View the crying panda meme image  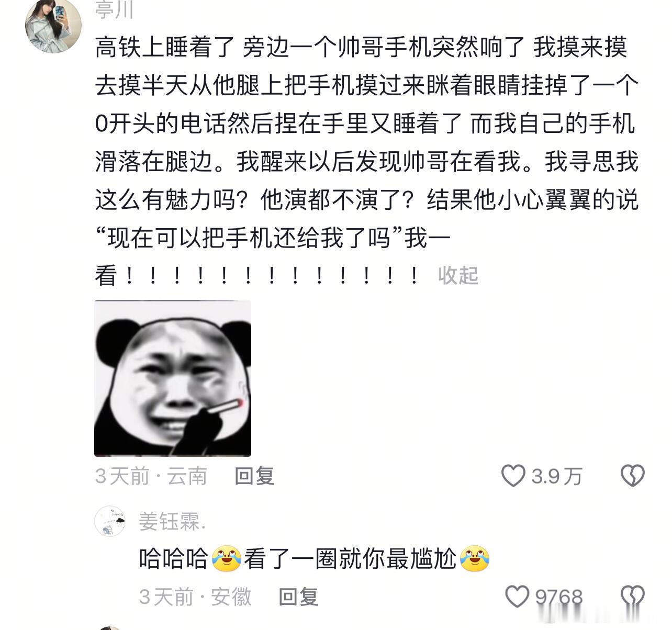(x=173, y=378)
